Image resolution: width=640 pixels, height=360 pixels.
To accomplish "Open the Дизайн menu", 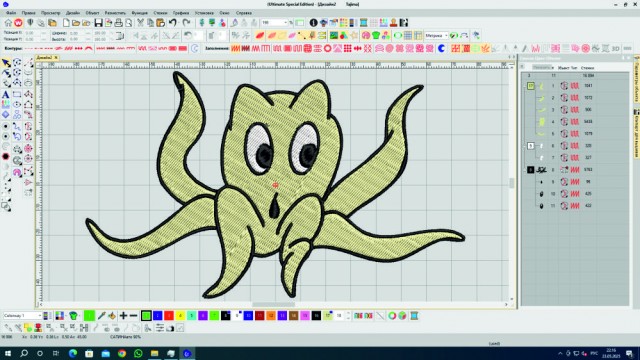I will point(73,13).
